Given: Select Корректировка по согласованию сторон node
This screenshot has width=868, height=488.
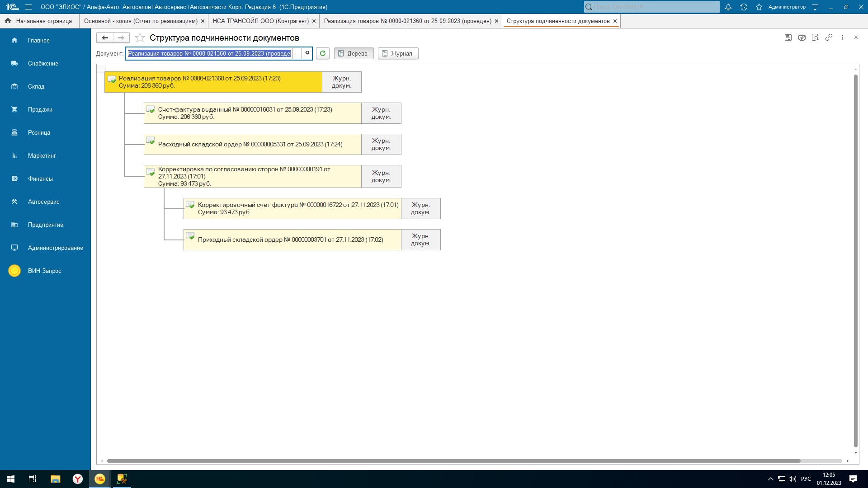Looking at the screenshot, I should [253, 176].
